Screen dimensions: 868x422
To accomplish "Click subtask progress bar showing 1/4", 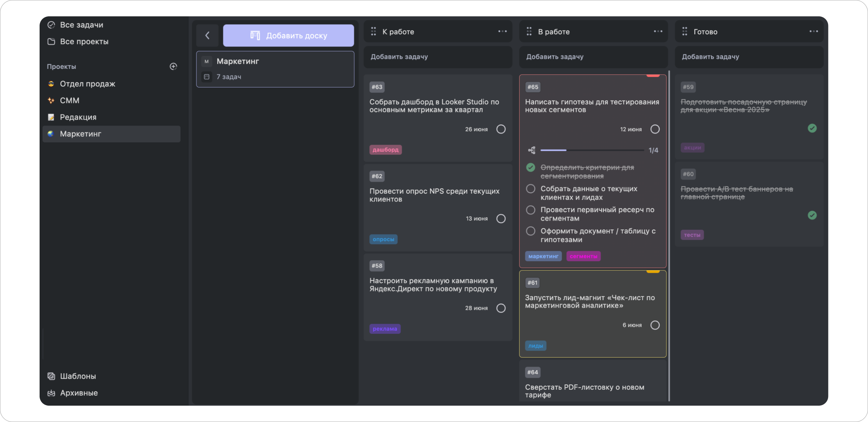I will [592, 150].
